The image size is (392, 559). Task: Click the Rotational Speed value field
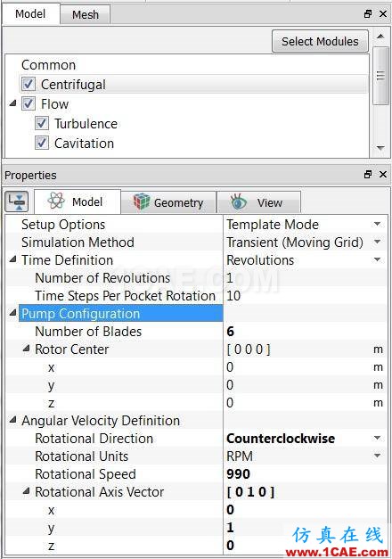pyautogui.click(x=305, y=473)
